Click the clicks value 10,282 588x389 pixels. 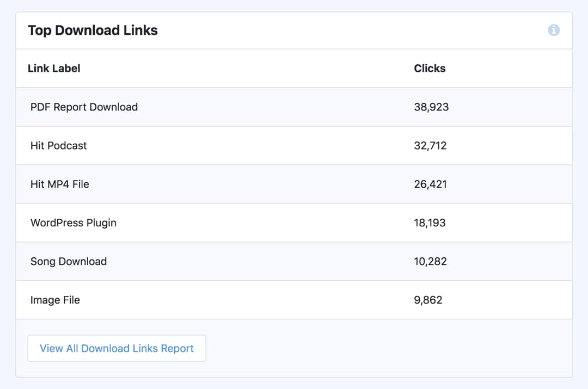[x=429, y=261]
